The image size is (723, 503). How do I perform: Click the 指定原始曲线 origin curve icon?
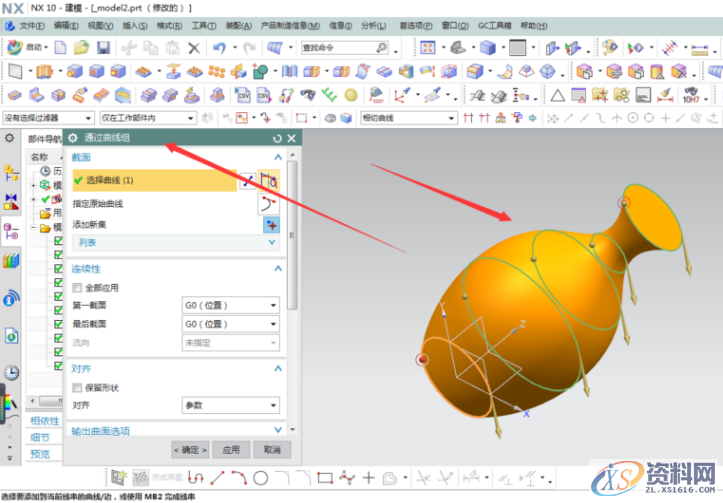pyautogui.click(x=270, y=203)
